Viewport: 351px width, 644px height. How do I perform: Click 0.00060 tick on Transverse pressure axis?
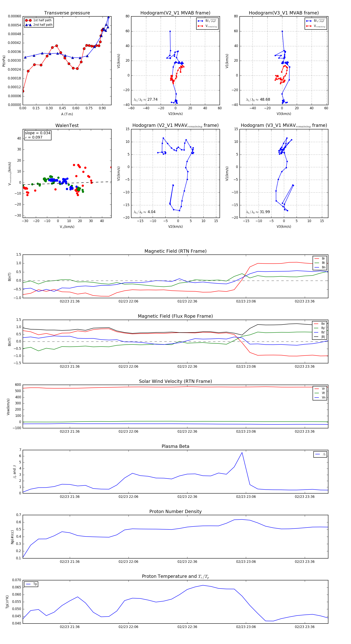14,16
